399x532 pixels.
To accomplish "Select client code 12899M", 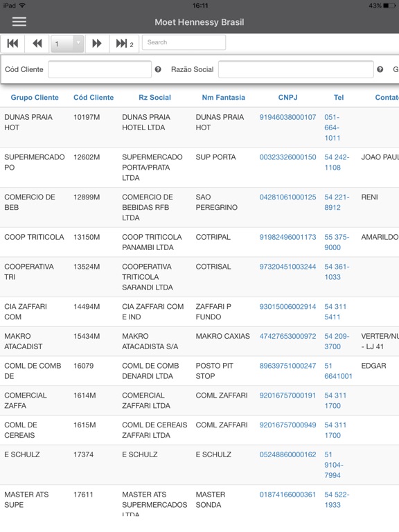I will [x=87, y=197].
